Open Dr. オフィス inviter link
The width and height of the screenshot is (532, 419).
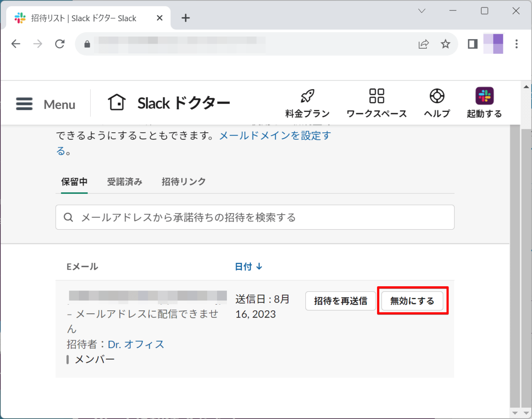point(136,345)
